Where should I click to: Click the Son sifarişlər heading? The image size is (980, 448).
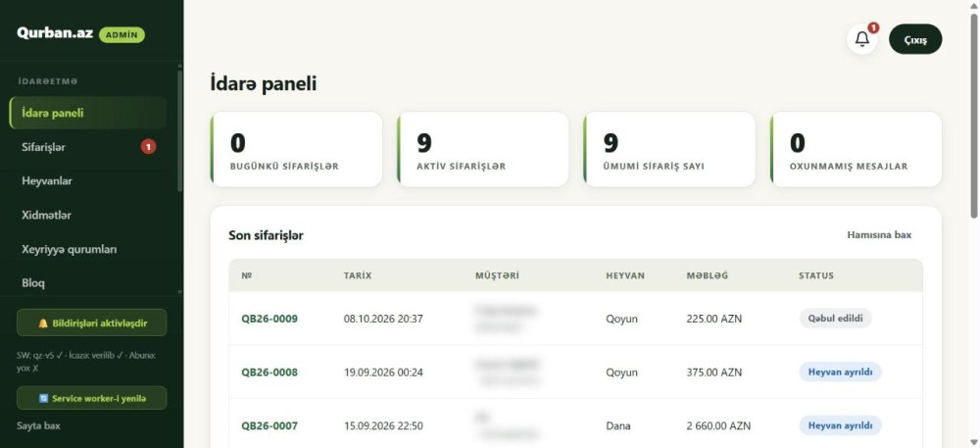pos(266,235)
